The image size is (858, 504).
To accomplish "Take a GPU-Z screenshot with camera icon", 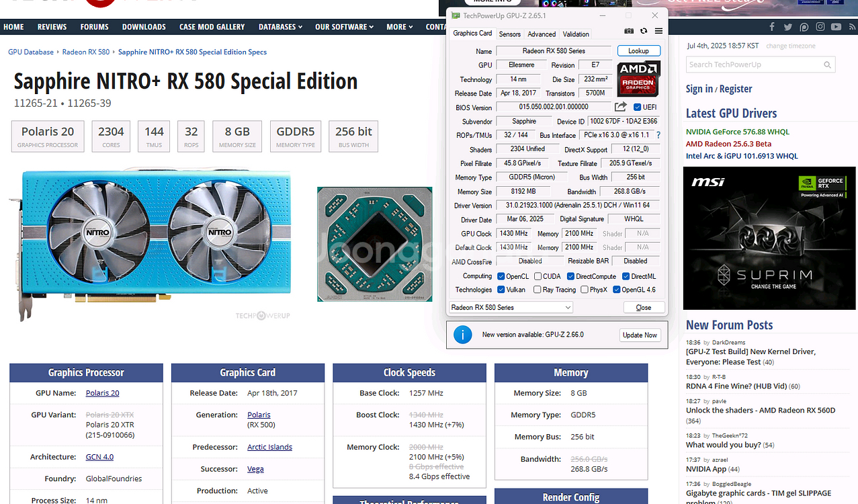I will pos(629,31).
